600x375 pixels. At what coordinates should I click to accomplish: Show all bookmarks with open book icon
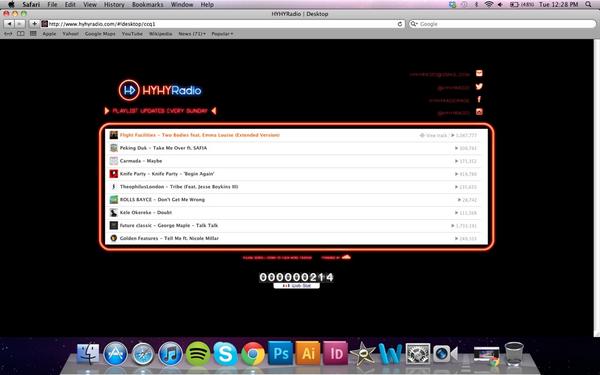[x=21, y=34]
